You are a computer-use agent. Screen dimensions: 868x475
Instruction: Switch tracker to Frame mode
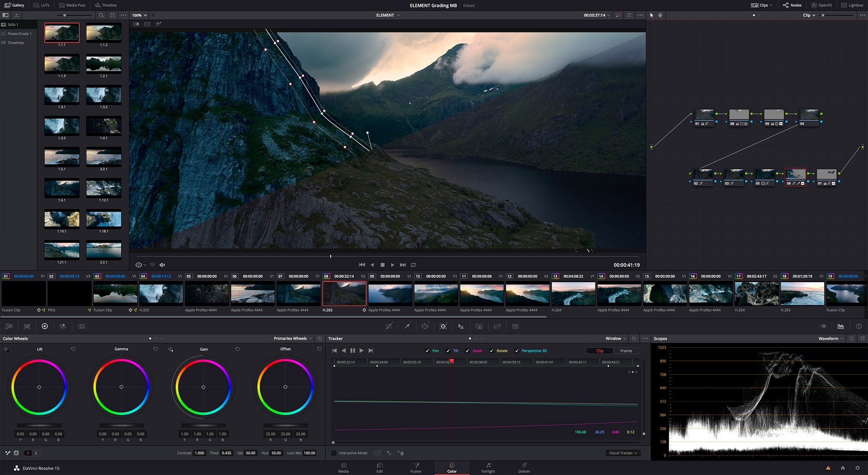coord(626,351)
